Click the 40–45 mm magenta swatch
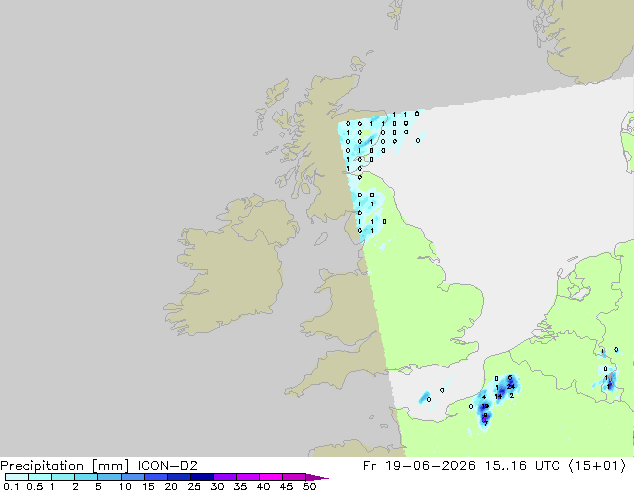This screenshot has height=490, width=634. pos(271,477)
